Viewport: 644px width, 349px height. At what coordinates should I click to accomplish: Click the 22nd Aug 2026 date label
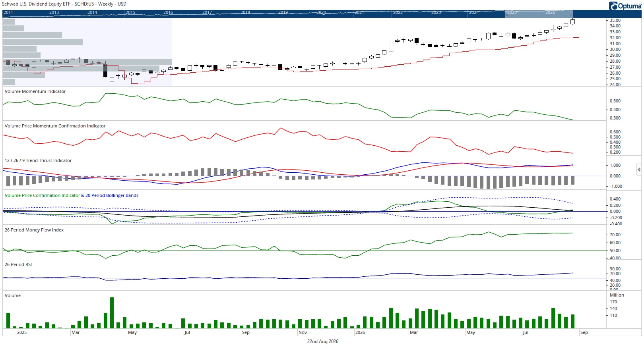[x=323, y=341]
